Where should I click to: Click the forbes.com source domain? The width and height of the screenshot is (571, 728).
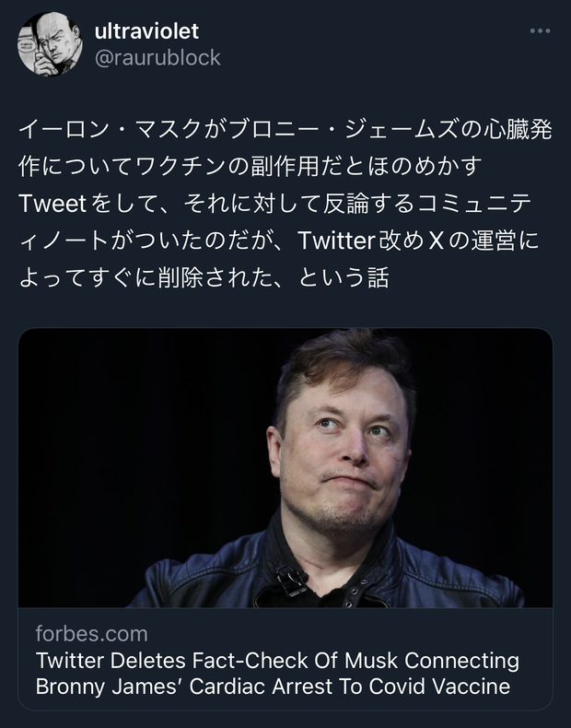click(x=91, y=634)
